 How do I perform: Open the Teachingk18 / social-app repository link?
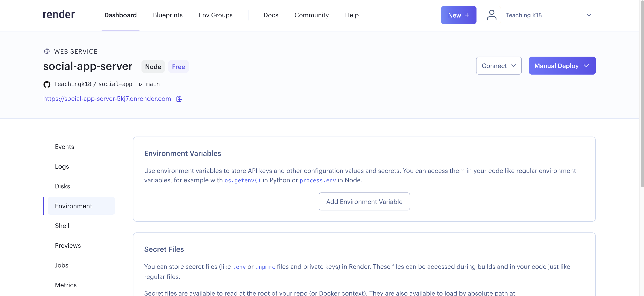point(93,84)
